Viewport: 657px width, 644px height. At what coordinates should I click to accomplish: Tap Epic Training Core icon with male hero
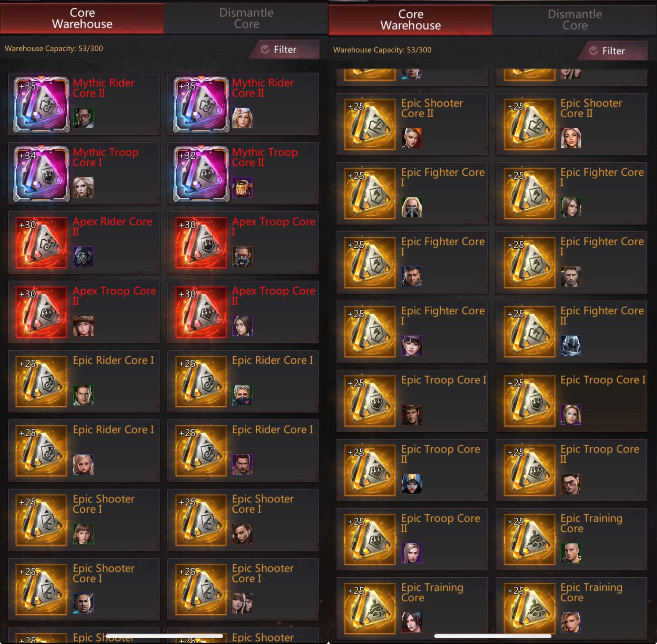(529, 540)
